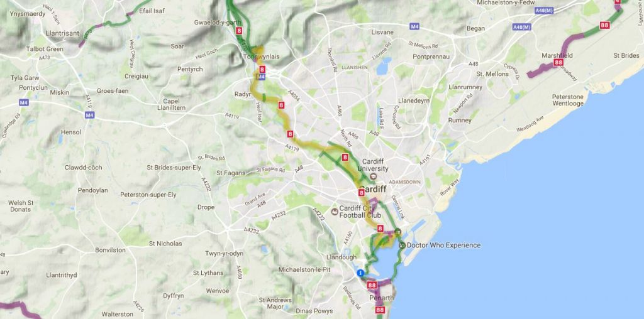This screenshot has width=644, height=319.
Task: Click route 88 marker near Marshfield
Action: tap(558, 63)
